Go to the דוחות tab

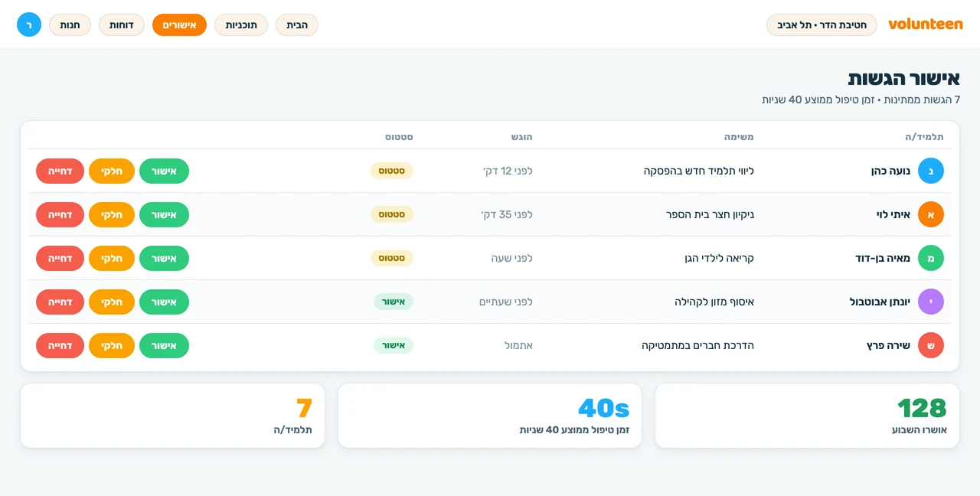[x=122, y=24]
